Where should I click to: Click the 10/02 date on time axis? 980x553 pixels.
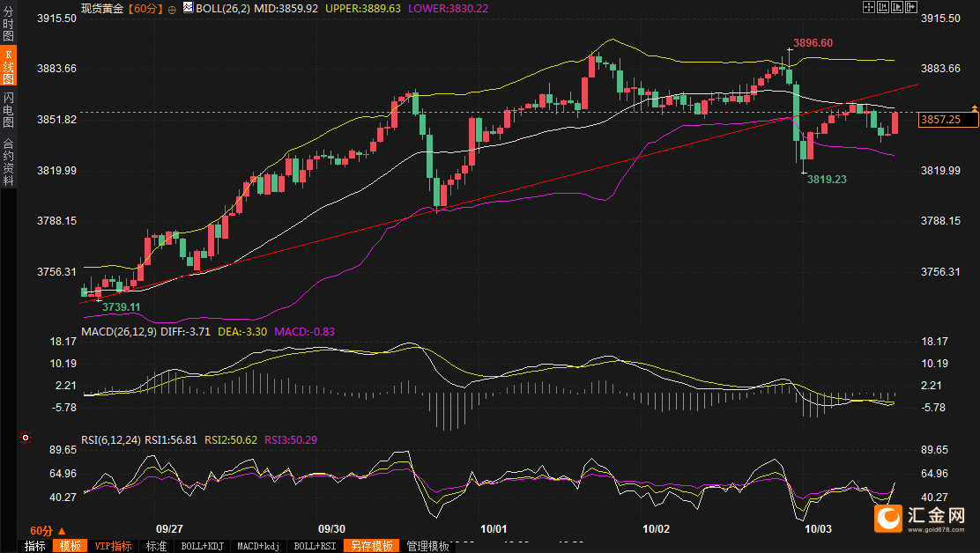pos(657,528)
